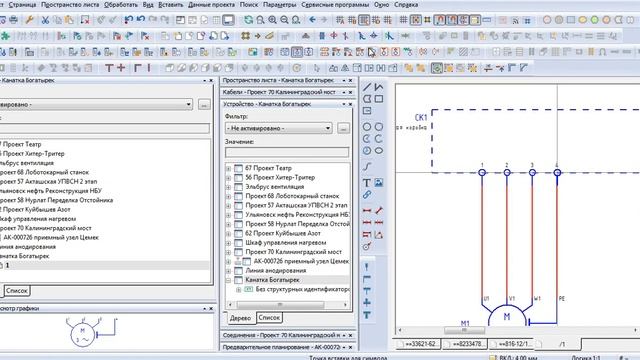Toggle the active Grid C button
The height and width of the screenshot is (360, 640).
point(364,20)
